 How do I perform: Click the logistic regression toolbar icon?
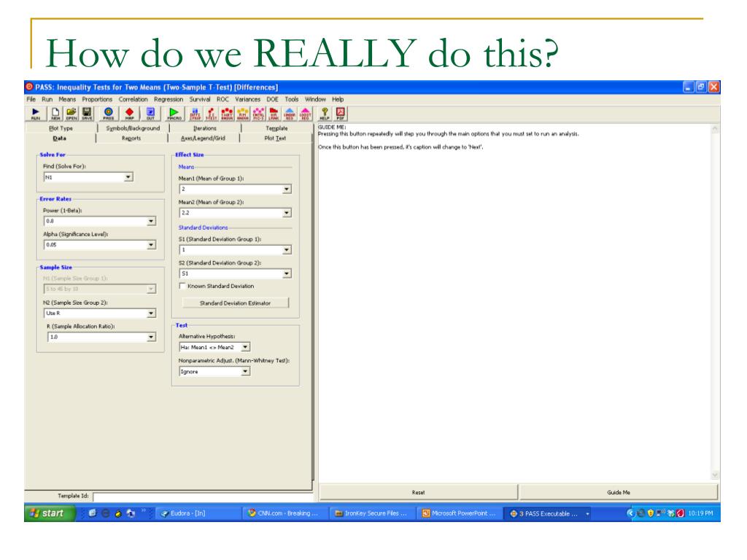point(306,114)
